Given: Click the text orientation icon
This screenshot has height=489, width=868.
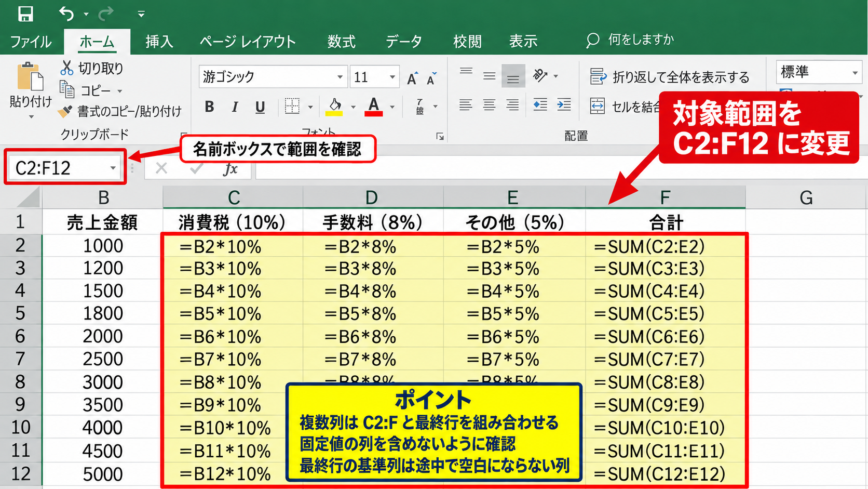Looking at the screenshot, I should point(540,75).
